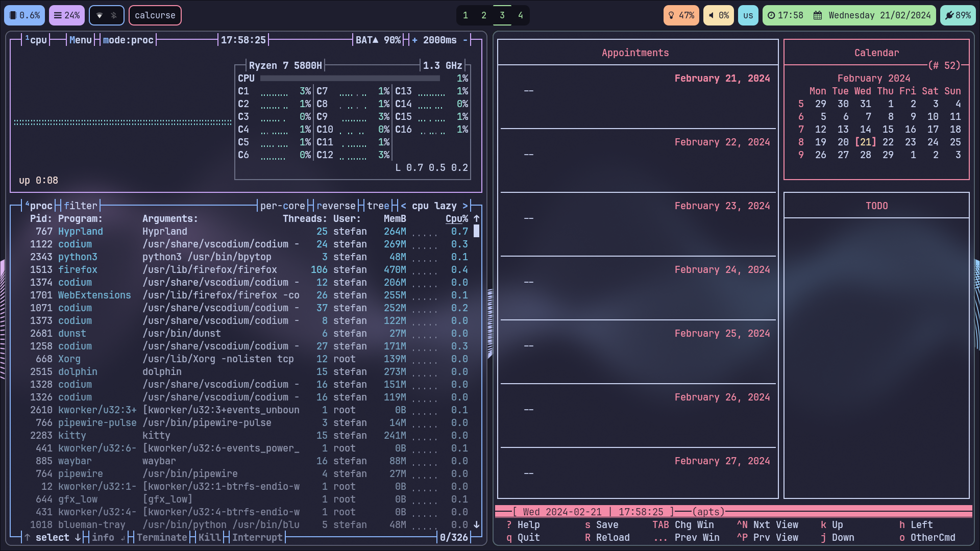The width and height of the screenshot is (980, 551).
Task: Click the CPU usage bar next to Ryzen 7
Action: (350, 78)
